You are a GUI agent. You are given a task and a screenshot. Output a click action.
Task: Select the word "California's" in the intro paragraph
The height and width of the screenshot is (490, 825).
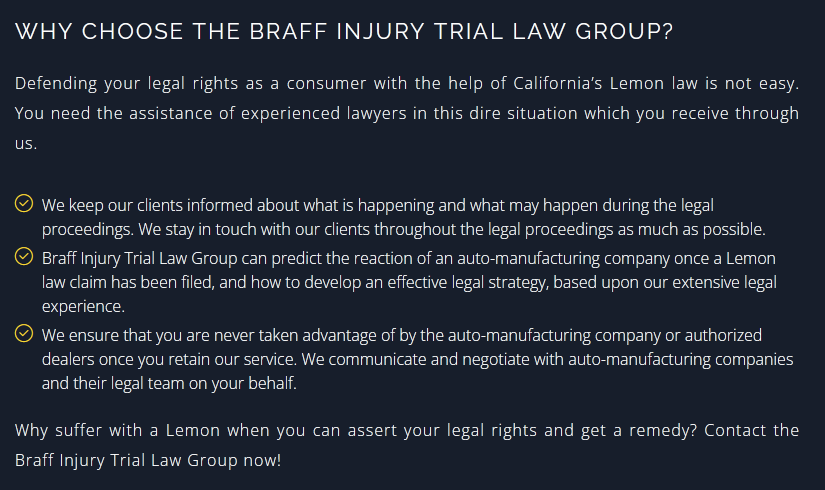tap(557, 83)
